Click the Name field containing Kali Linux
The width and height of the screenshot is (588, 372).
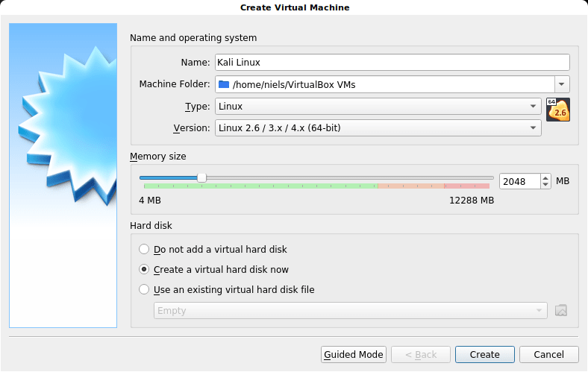pos(392,62)
